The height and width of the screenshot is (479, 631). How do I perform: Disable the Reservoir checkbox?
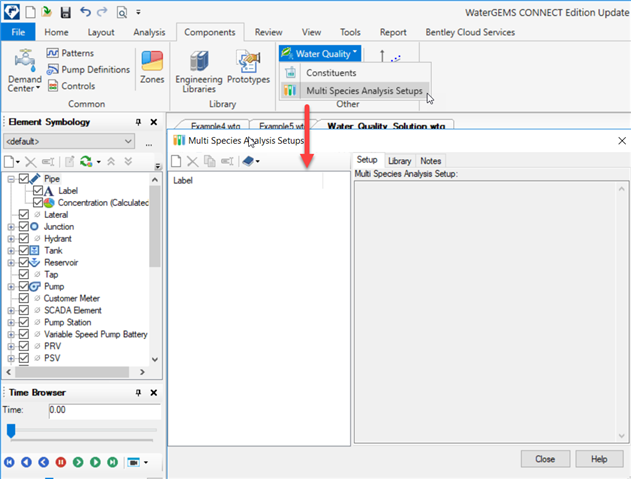coord(24,262)
